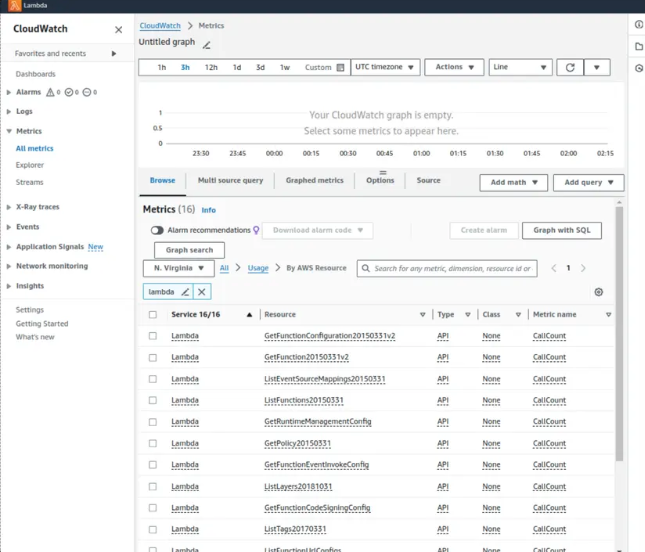This screenshot has width=645, height=552.
Task: Close the CloudWatch navigation panel
Action: coord(118,30)
